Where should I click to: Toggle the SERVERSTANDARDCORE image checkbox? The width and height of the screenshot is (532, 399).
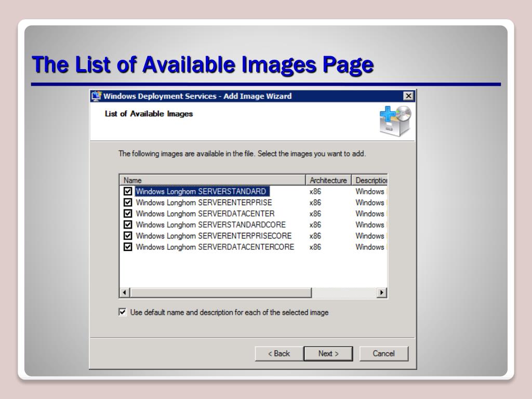point(128,224)
